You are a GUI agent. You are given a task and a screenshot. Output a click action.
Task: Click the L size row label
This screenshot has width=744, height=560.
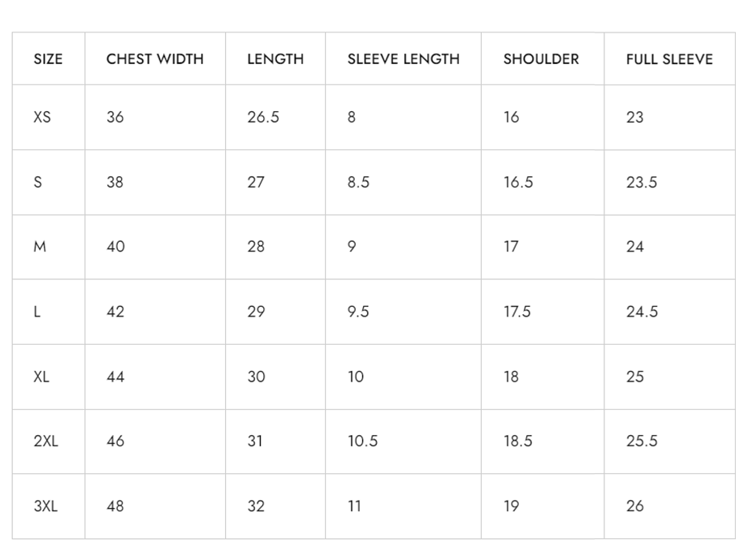37,312
